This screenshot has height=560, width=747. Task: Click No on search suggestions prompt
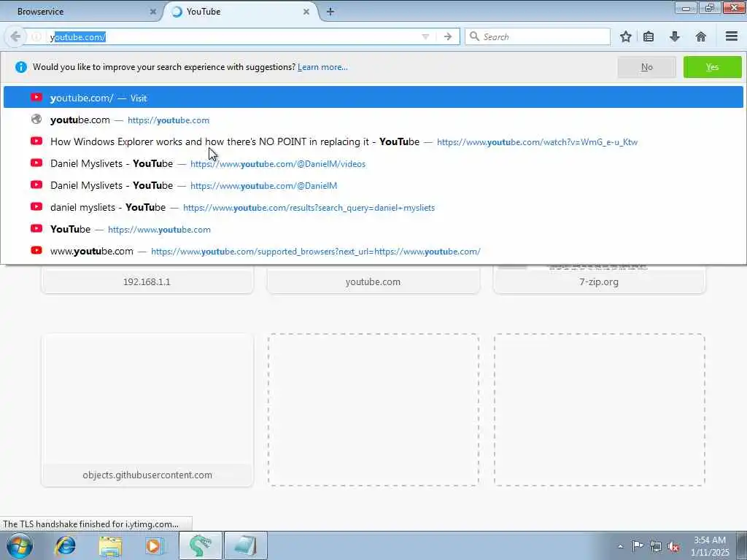[x=646, y=67]
